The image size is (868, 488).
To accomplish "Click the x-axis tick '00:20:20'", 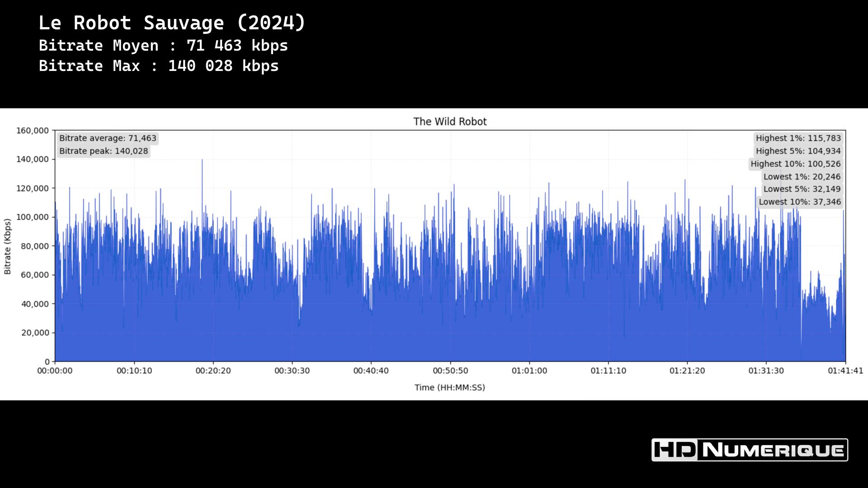I will click(213, 371).
